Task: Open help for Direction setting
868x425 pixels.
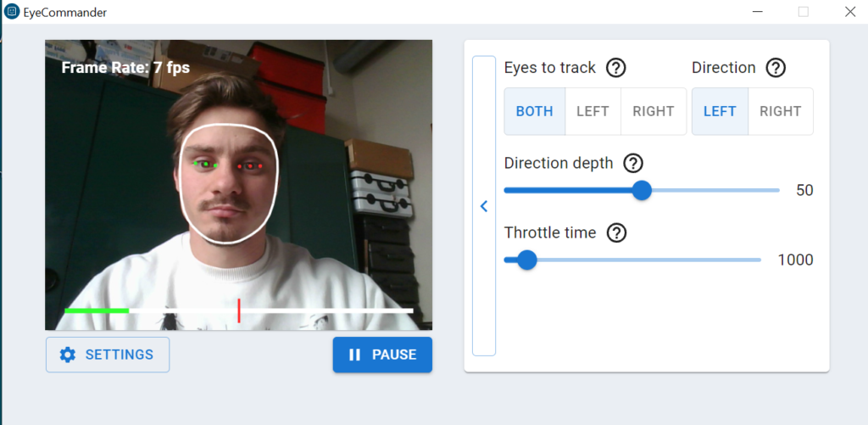Action: [776, 68]
